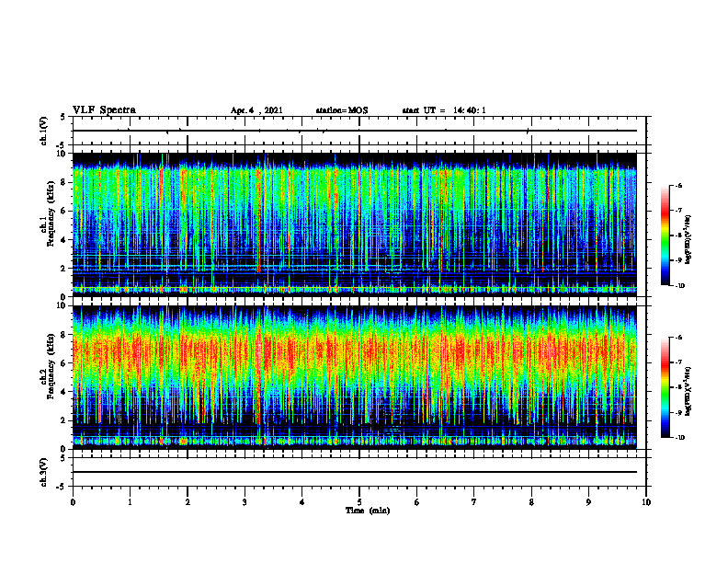Image resolution: width=728 pixels, height=563 pixels.
Task: Click the "VLF Spectra" title text
Action: click(x=104, y=110)
